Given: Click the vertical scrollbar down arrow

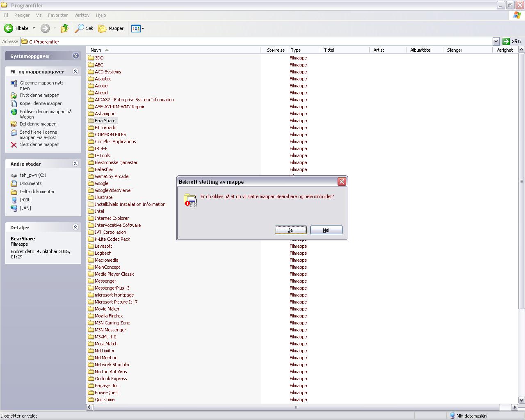Looking at the screenshot, I should (x=521, y=400).
